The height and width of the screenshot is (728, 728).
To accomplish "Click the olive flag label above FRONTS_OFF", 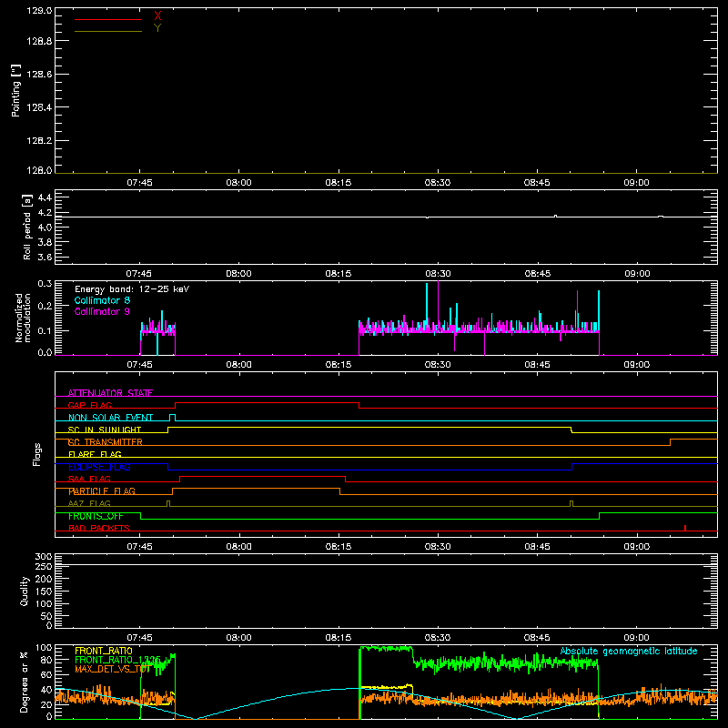I will click(89, 503).
